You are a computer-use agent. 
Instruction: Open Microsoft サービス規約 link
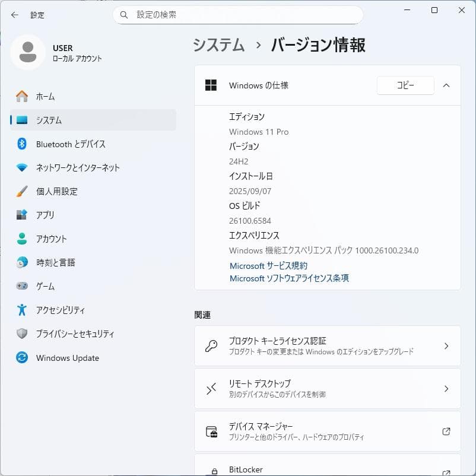pos(269,265)
